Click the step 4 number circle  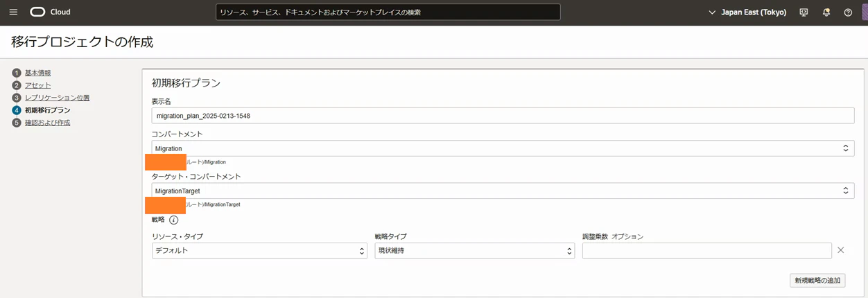point(16,110)
